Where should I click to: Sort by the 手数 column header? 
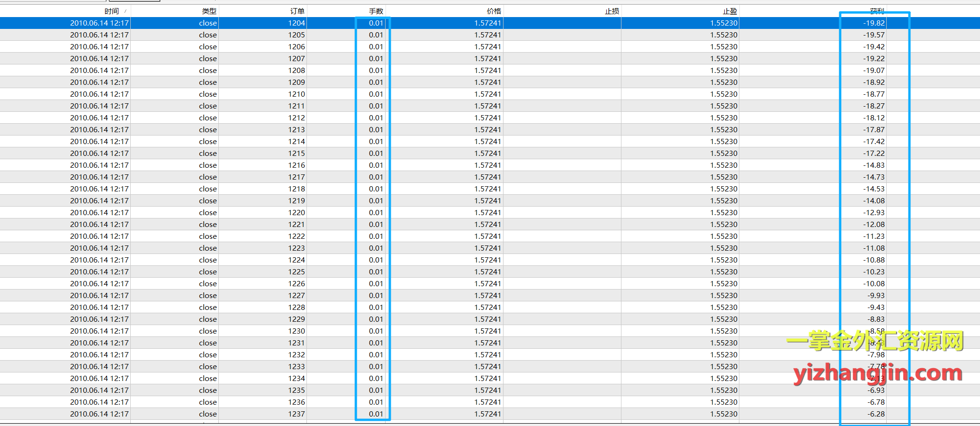pos(376,11)
